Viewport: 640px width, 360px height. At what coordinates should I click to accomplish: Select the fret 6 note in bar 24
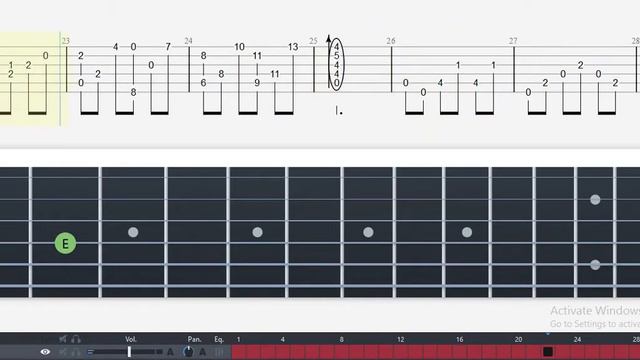tap(203, 83)
